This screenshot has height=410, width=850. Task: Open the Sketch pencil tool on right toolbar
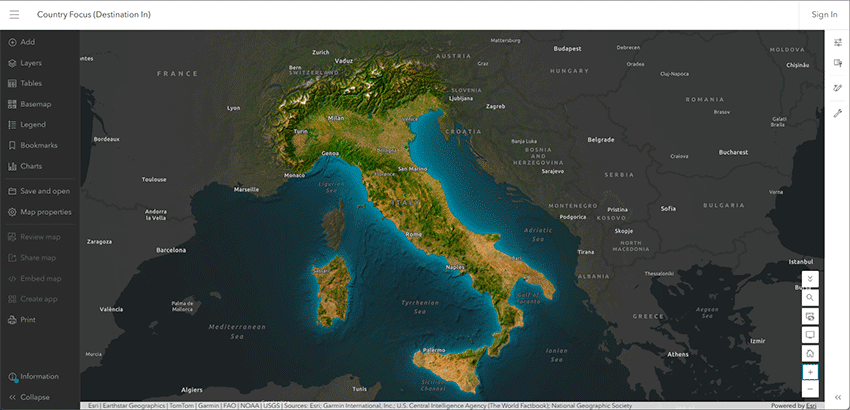point(838,87)
